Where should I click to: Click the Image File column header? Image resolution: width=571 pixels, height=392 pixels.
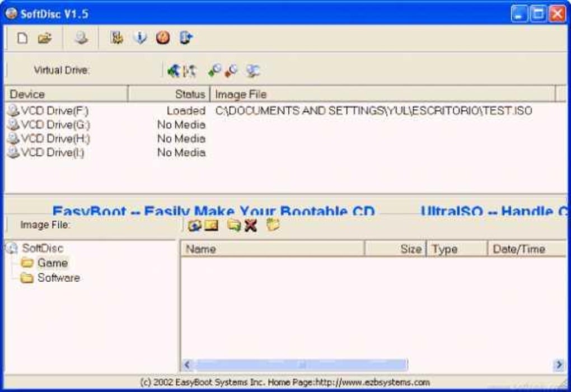[x=383, y=94]
